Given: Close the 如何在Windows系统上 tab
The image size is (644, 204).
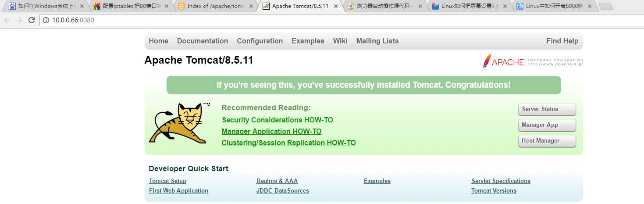Looking at the screenshot, I should (x=82, y=6).
